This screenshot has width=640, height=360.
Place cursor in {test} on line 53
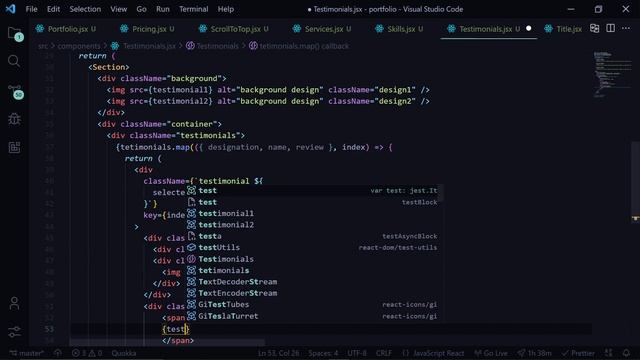tap(176, 329)
